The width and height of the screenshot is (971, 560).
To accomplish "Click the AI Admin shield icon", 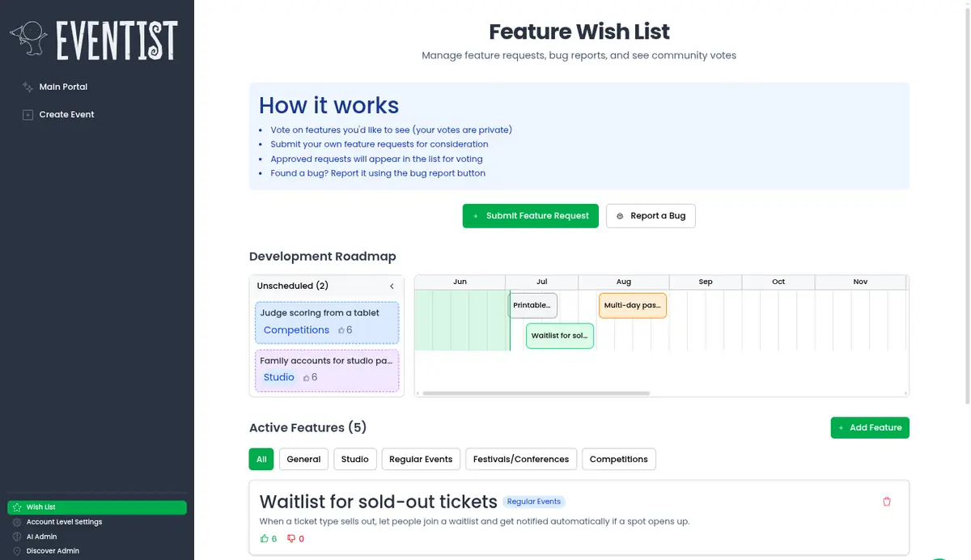I will [x=18, y=537].
